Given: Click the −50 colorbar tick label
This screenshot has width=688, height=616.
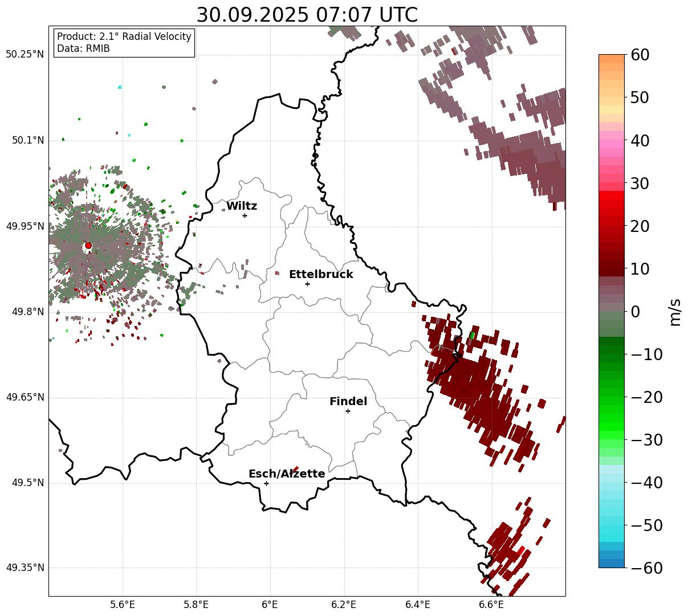Looking at the screenshot, I should point(646,525).
